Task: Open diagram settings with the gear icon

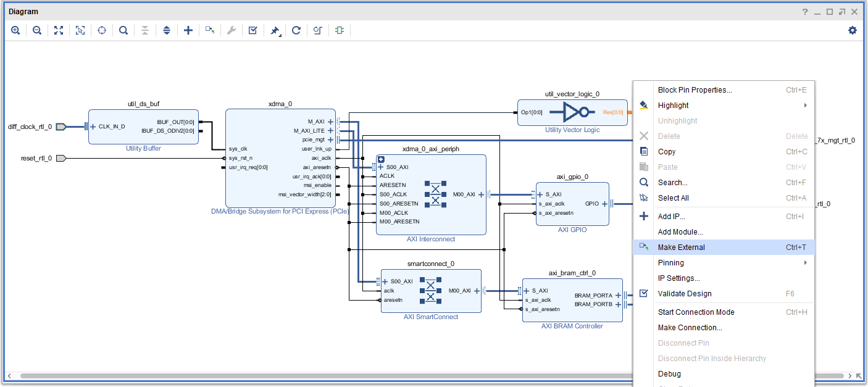Action: [853, 30]
